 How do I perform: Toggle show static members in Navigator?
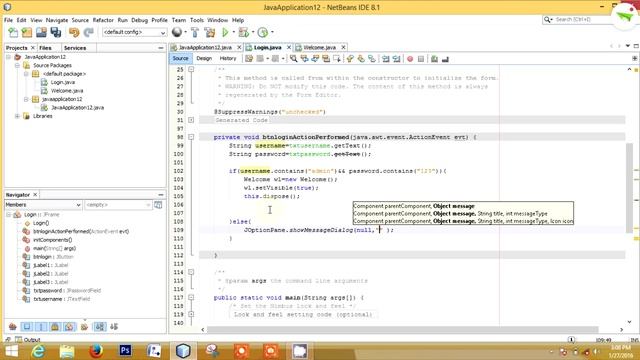point(41,327)
